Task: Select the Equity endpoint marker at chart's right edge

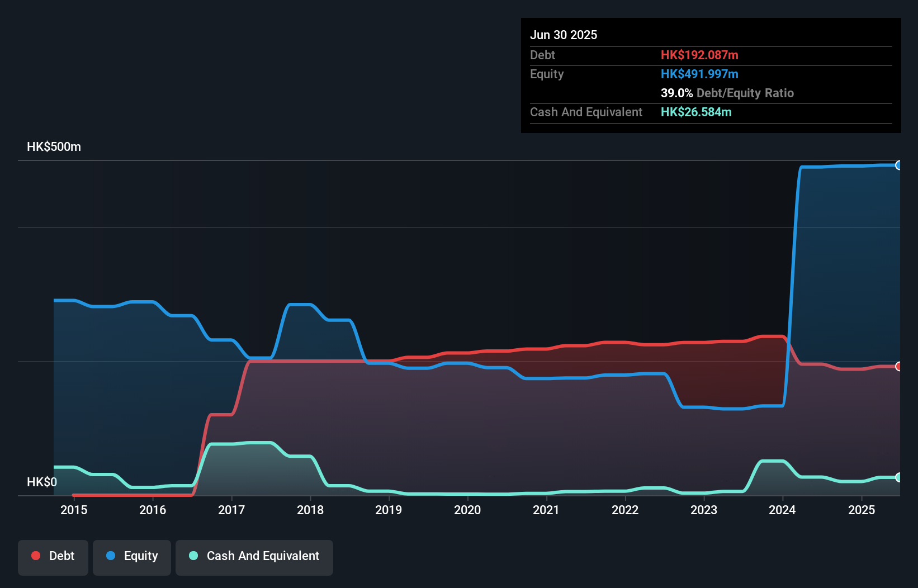Action: coord(899,165)
